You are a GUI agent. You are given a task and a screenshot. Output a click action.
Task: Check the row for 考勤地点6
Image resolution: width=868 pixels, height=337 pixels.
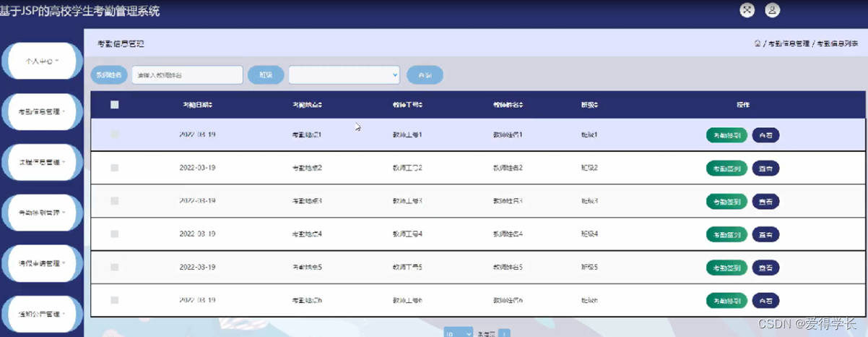pyautogui.click(x=114, y=300)
